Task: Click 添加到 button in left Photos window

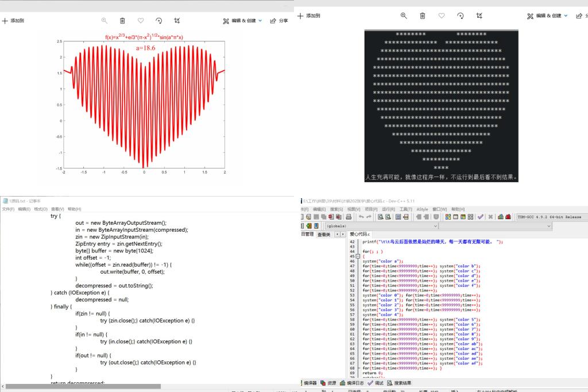Action: coord(13,21)
